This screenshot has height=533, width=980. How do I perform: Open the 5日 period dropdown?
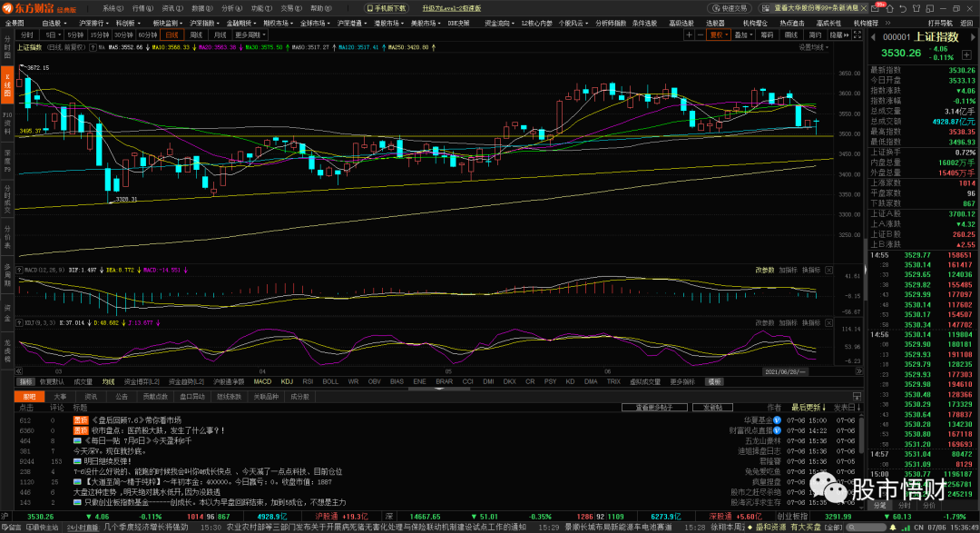[x=53, y=35]
